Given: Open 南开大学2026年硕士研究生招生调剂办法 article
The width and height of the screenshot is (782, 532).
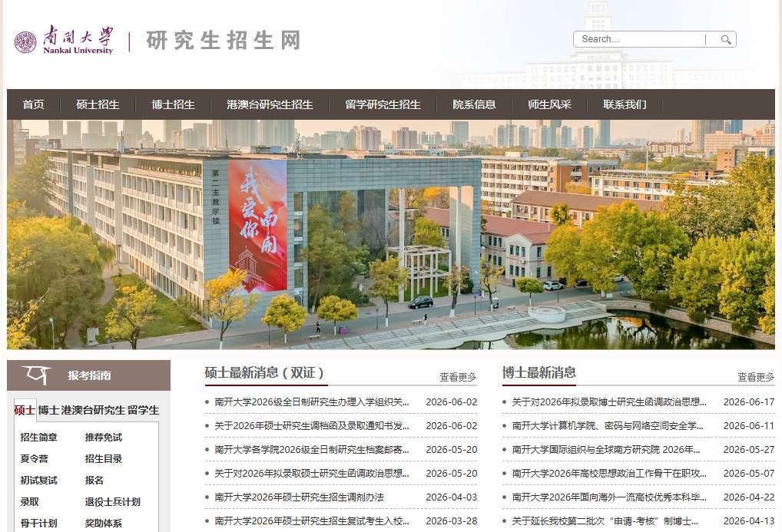Looking at the screenshot, I should click(300, 497).
